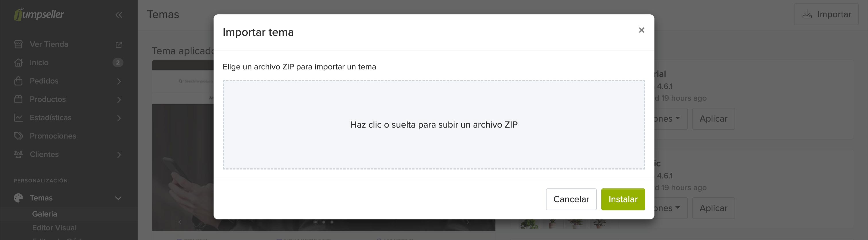Click the Pedidos shopping bag icon

click(x=19, y=81)
